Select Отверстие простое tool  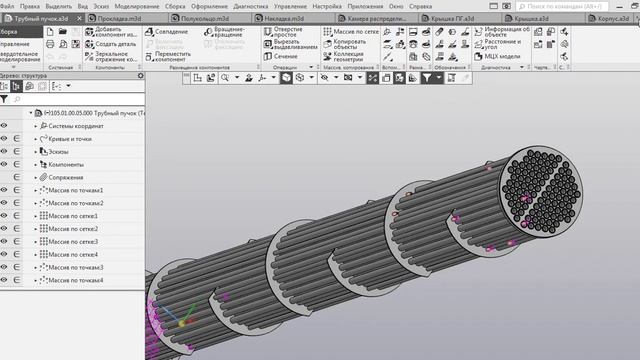284,32
